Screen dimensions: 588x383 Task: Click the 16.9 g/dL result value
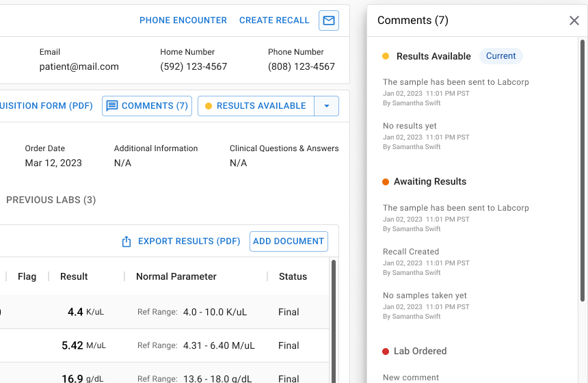pos(83,378)
